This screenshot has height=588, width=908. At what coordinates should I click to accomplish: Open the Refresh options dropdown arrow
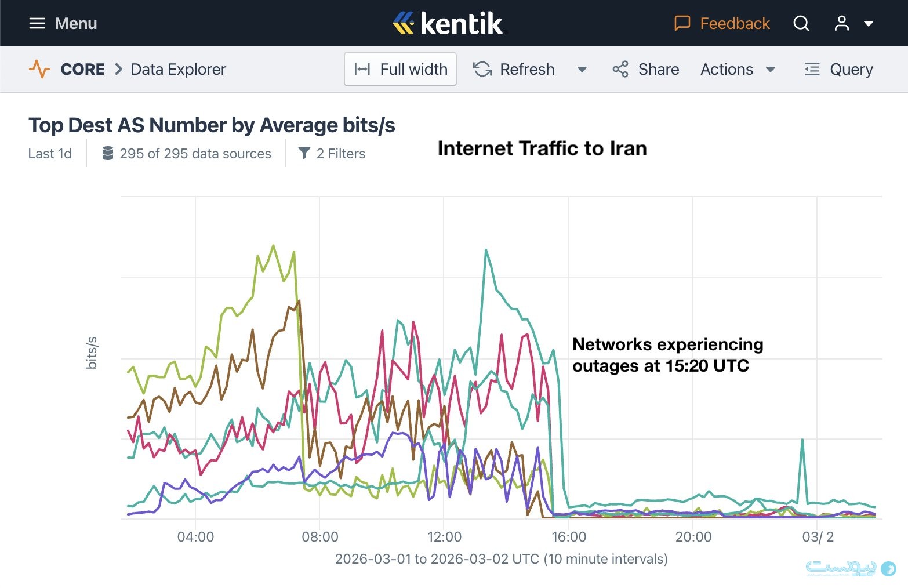582,70
